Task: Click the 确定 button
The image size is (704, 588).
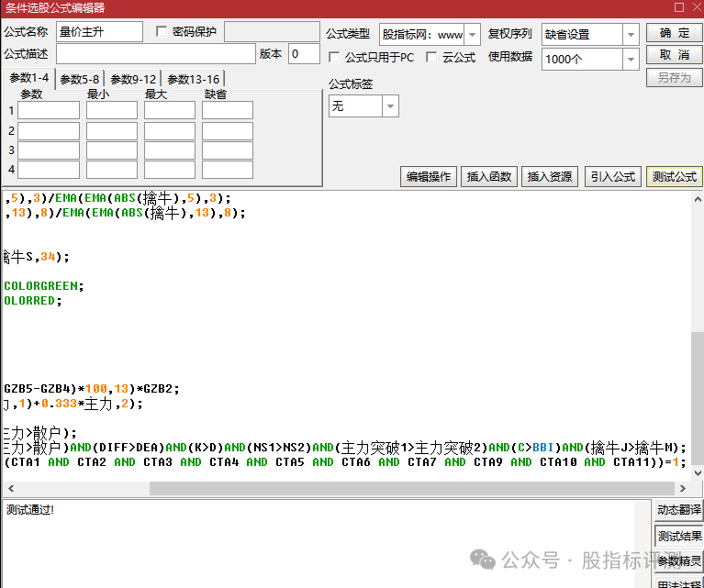Action: (675, 33)
